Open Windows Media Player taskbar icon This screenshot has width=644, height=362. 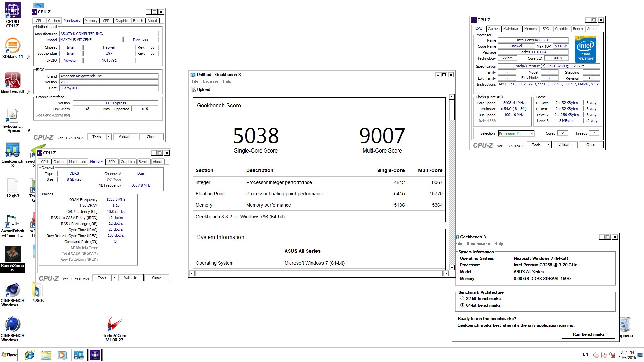pyautogui.click(x=62, y=355)
